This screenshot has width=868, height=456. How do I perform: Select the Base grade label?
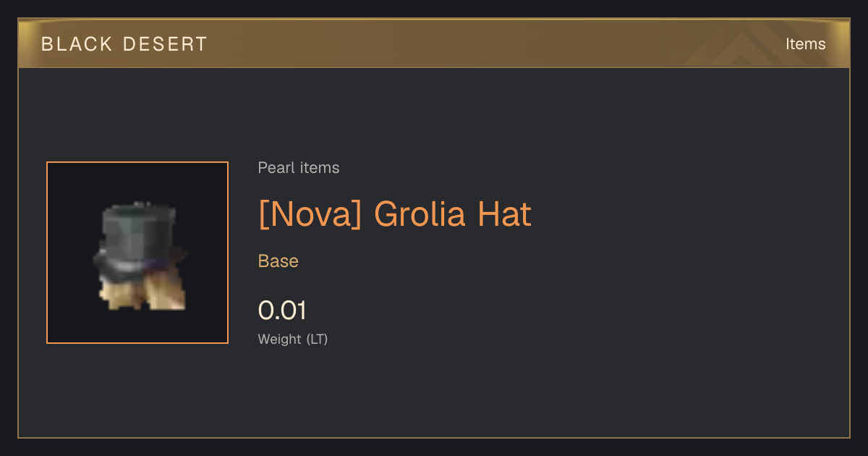coord(278,261)
